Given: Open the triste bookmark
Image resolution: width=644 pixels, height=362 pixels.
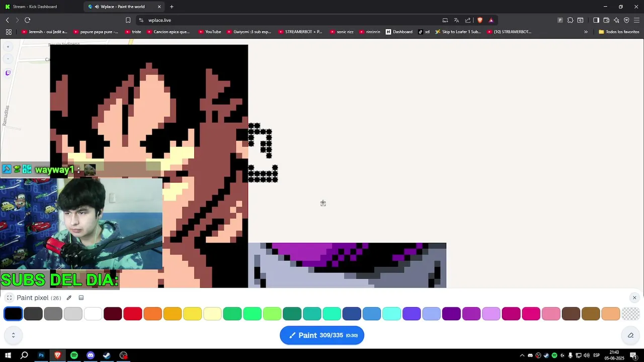Looking at the screenshot, I should (x=133, y=32).
